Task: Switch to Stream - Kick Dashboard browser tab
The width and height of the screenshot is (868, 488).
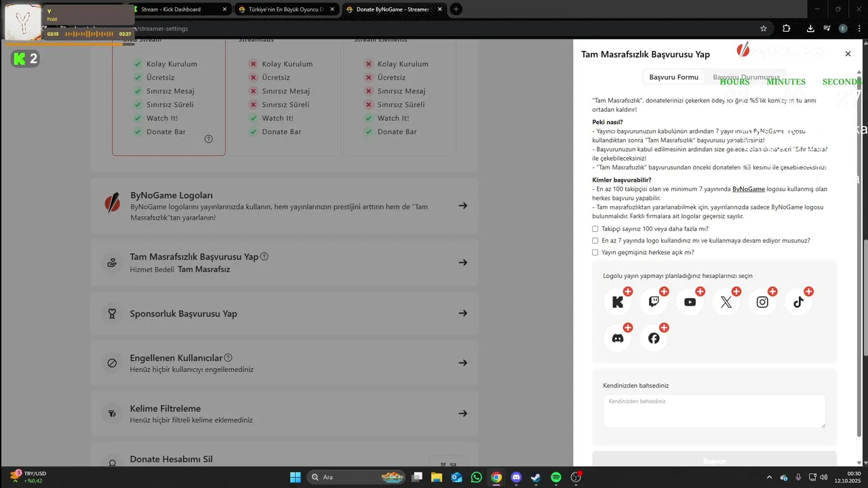Action: pyautogui.click(x=178, y=9)
